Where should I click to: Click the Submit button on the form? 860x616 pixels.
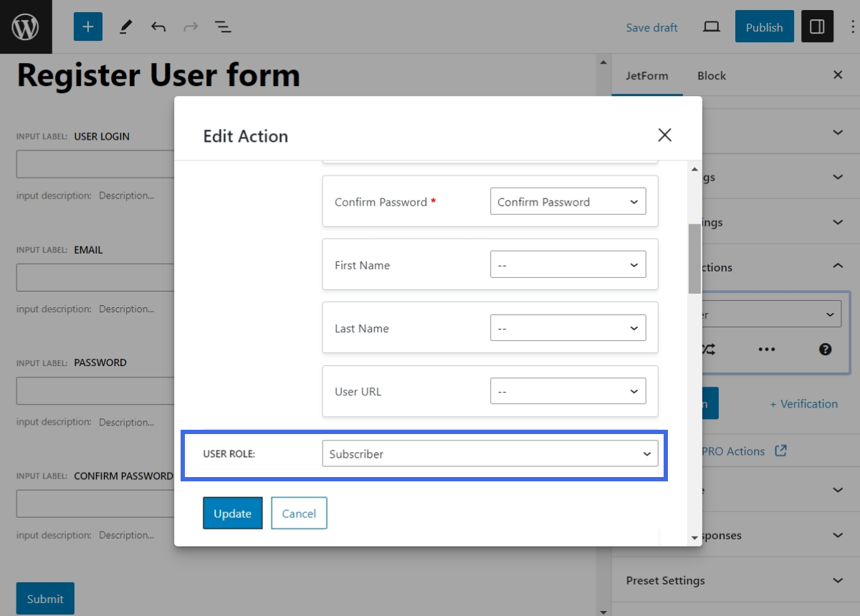(x=44, y=598)
